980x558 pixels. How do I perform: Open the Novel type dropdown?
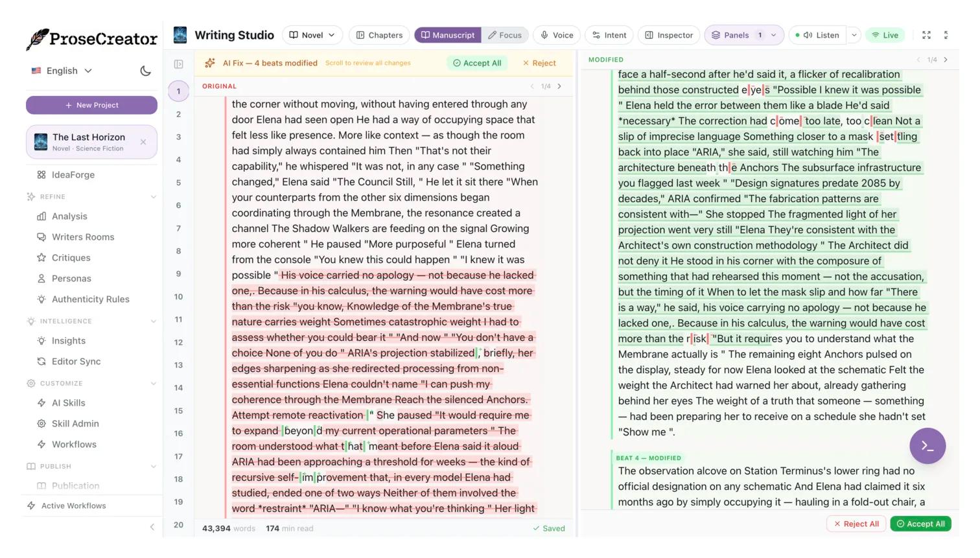(312, 35)
